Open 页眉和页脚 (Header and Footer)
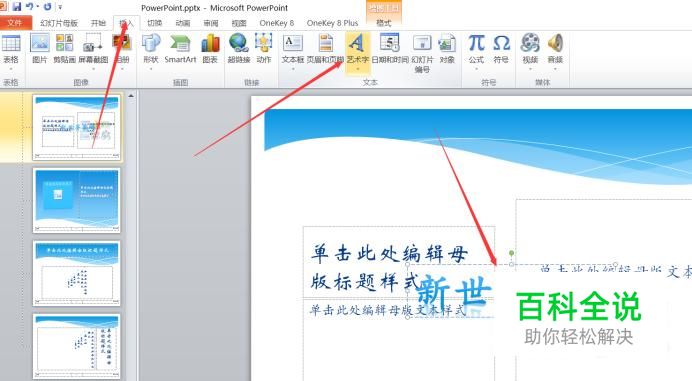692x381 pixels. tap(326, 49)
